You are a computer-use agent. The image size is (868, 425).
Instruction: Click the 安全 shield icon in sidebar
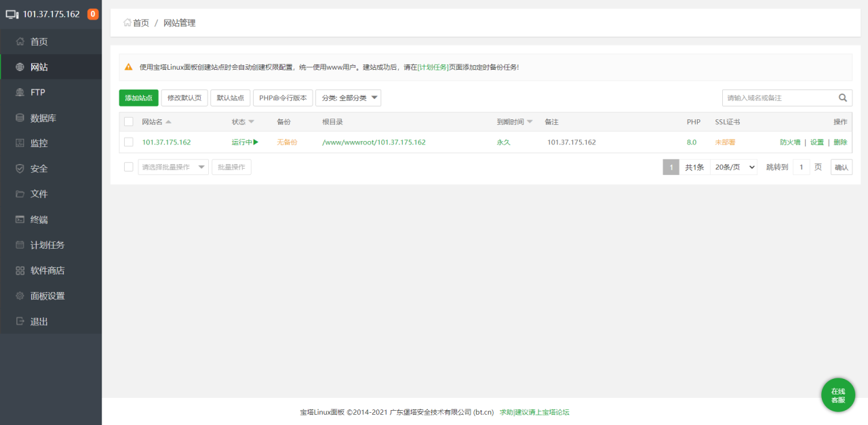20,169
